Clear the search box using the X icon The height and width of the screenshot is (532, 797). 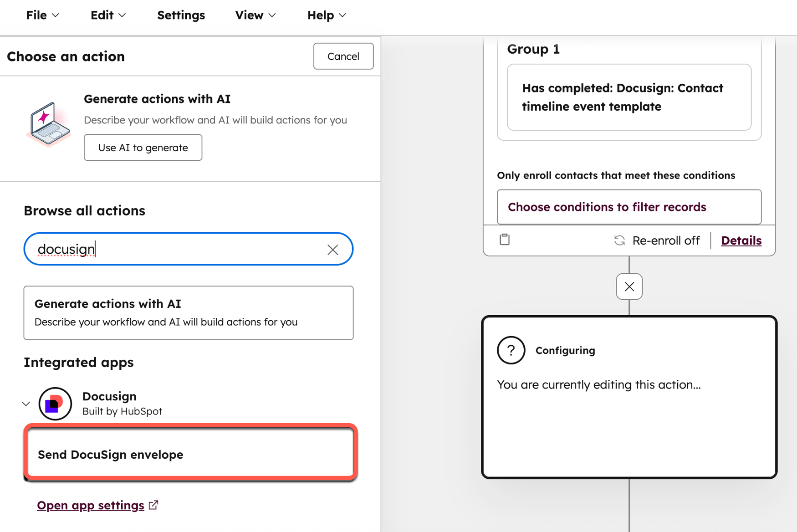point(332,249)
